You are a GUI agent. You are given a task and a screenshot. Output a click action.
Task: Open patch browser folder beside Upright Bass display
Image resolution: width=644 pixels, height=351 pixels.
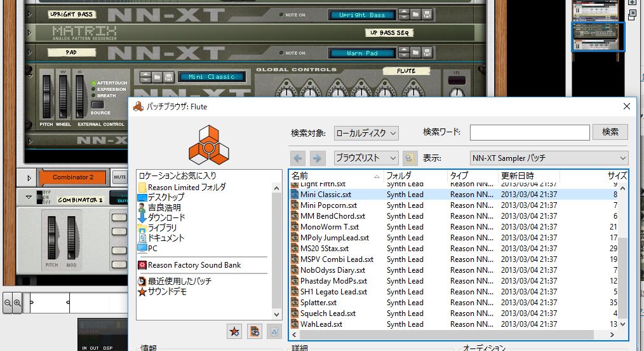tap(415, 15)
